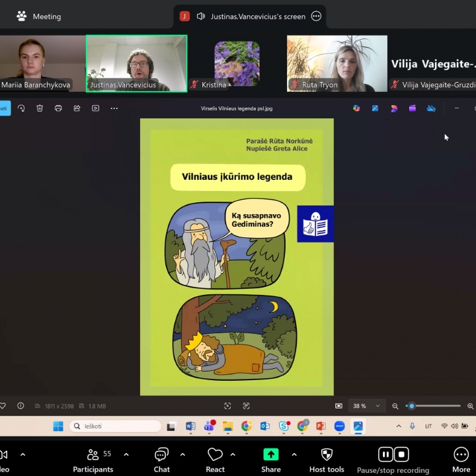This screenshot has height=476, width=476.
Task: Pause the meeting recording
Action: (x=385, y=454)
